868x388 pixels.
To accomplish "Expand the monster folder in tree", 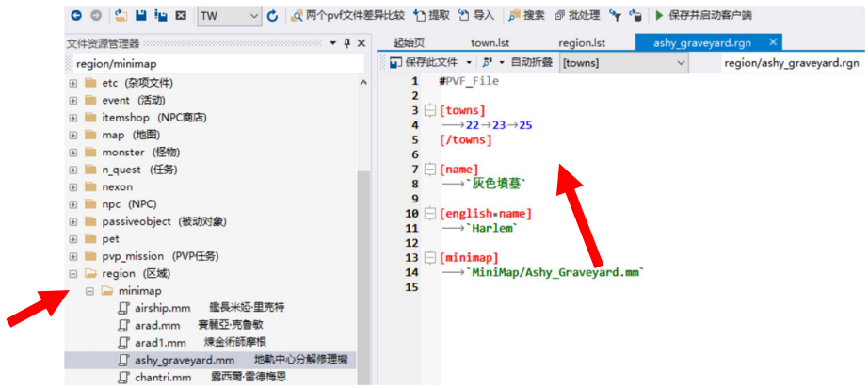I will tap(73, 153).
